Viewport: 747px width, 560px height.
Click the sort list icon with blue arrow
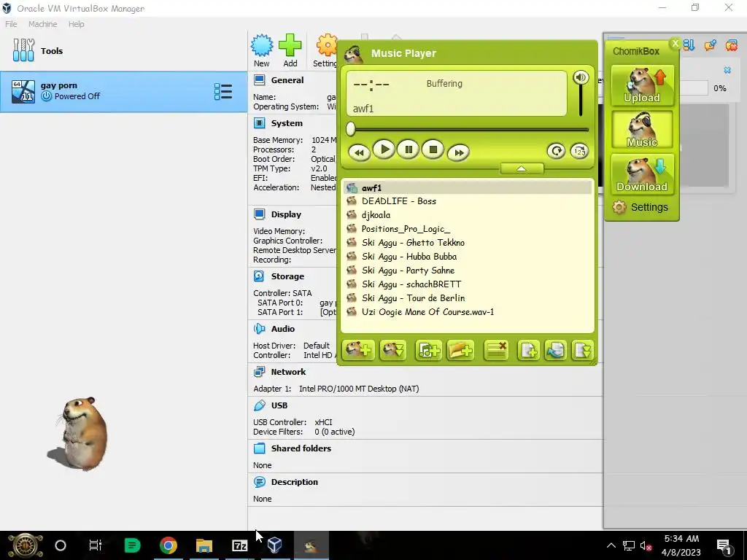coord(689,44)
